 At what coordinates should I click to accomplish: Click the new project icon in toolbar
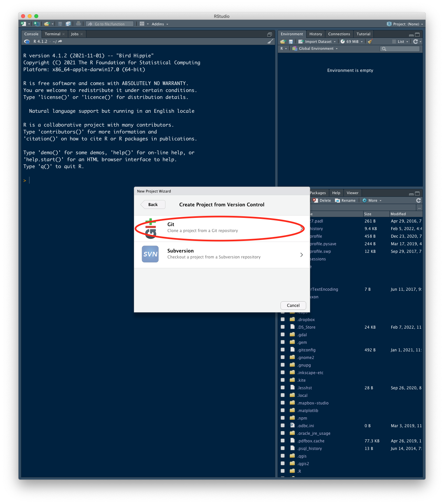coord(37,24)
